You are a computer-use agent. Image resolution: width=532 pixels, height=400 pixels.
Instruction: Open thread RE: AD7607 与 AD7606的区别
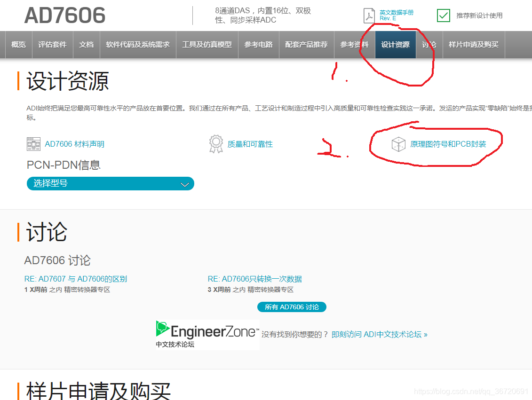pyautogui.click(x=76, y=279)
